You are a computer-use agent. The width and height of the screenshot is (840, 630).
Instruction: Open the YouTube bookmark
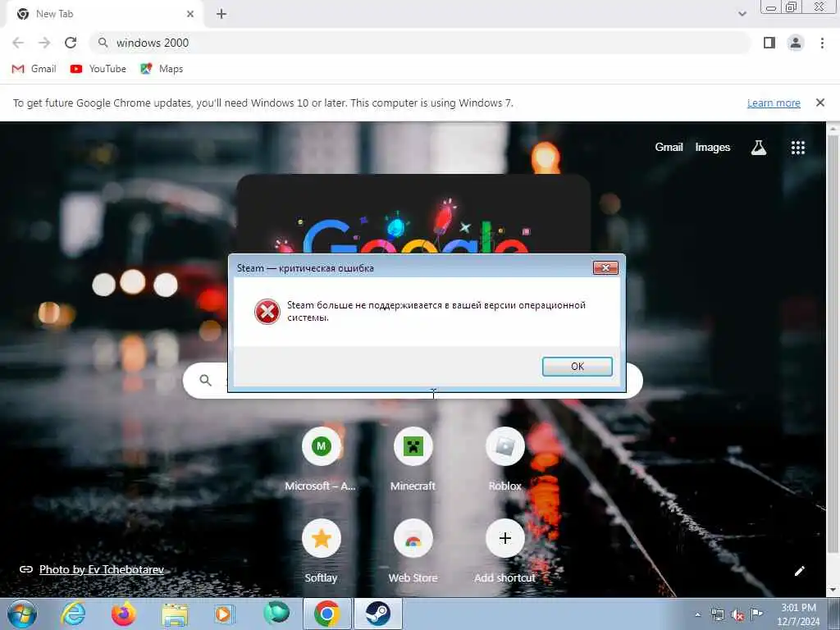(98, 69)
